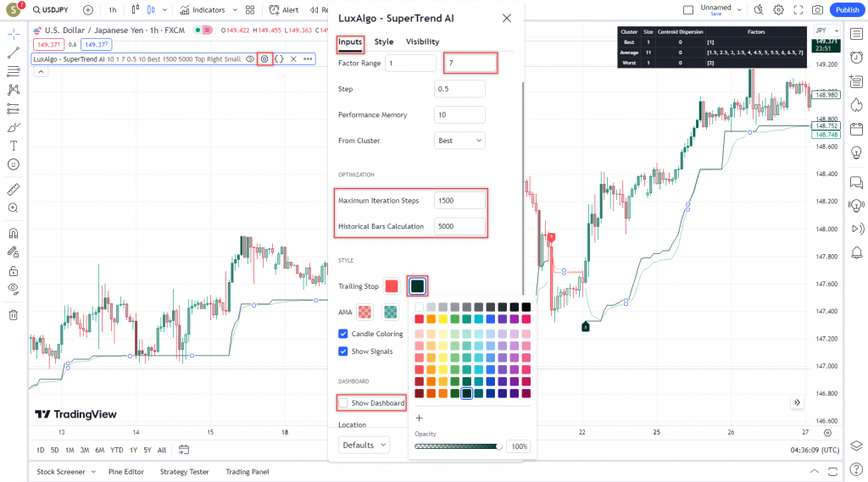Open the JPY currency dropdown
The width and height of the screenshot is (868, 482).
point(827,30)
